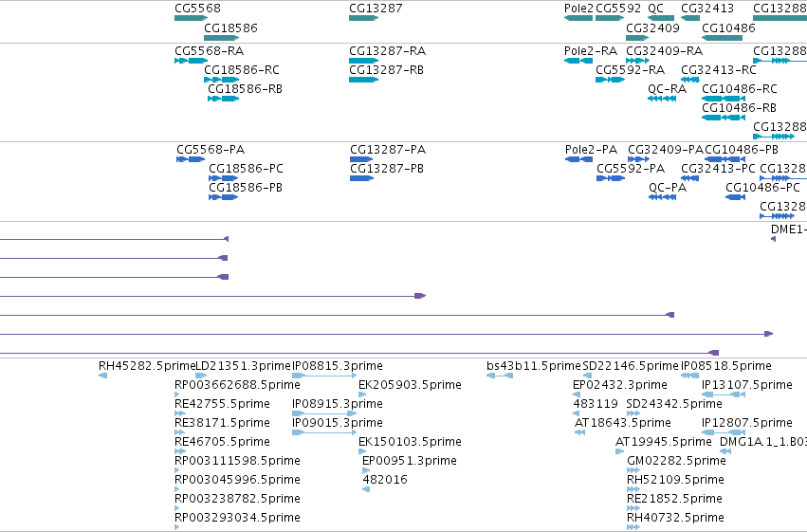Click the CG5568 gene label

pyautogui.click(x=197, y=9)
